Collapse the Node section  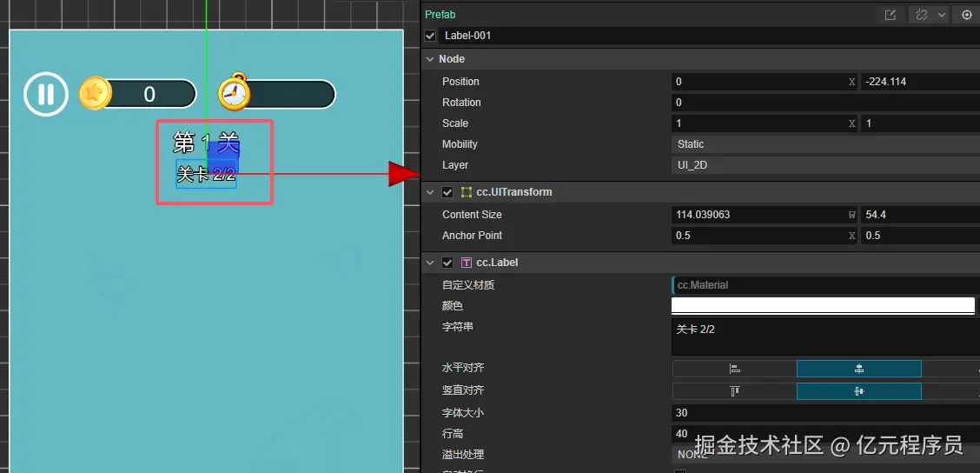click(429, 59)
